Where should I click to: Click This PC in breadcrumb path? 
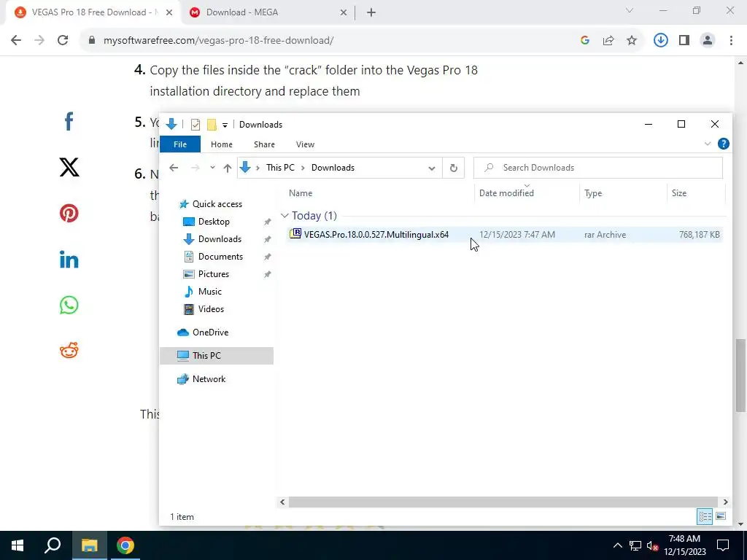pyautogui.click(x=280, y=168)
